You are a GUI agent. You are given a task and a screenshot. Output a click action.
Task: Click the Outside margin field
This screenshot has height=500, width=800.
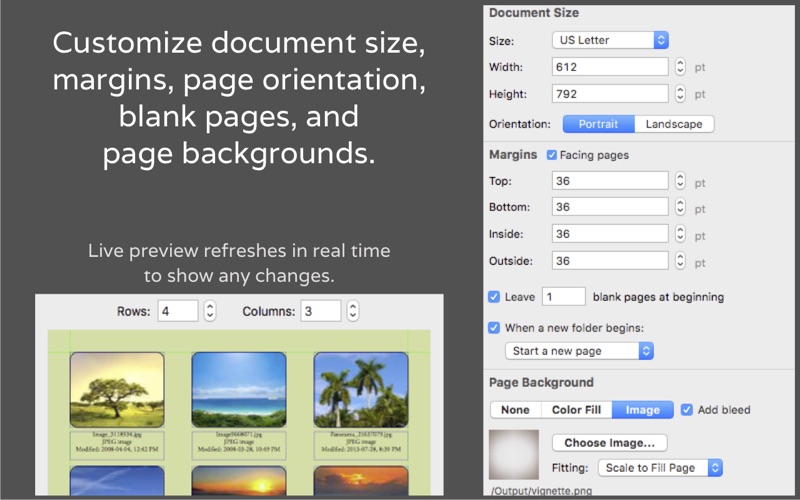pyautogui.click(x=610, y=261)
